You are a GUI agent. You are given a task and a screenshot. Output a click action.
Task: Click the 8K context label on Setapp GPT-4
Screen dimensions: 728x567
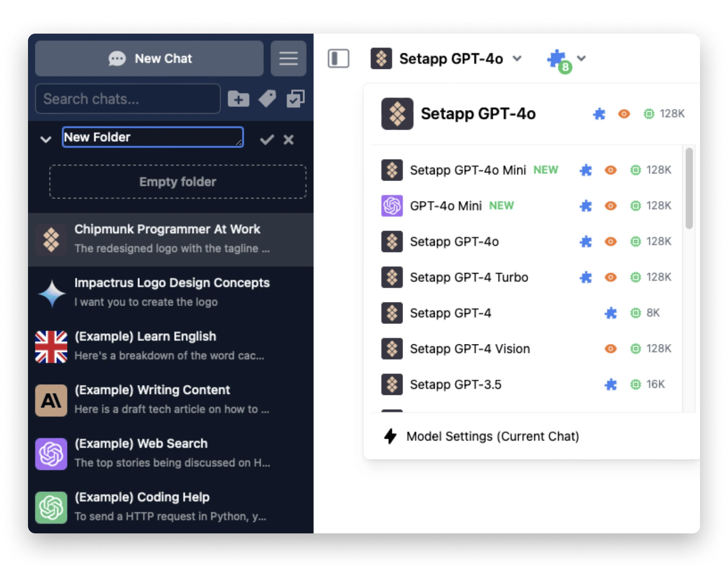[653, 313]
